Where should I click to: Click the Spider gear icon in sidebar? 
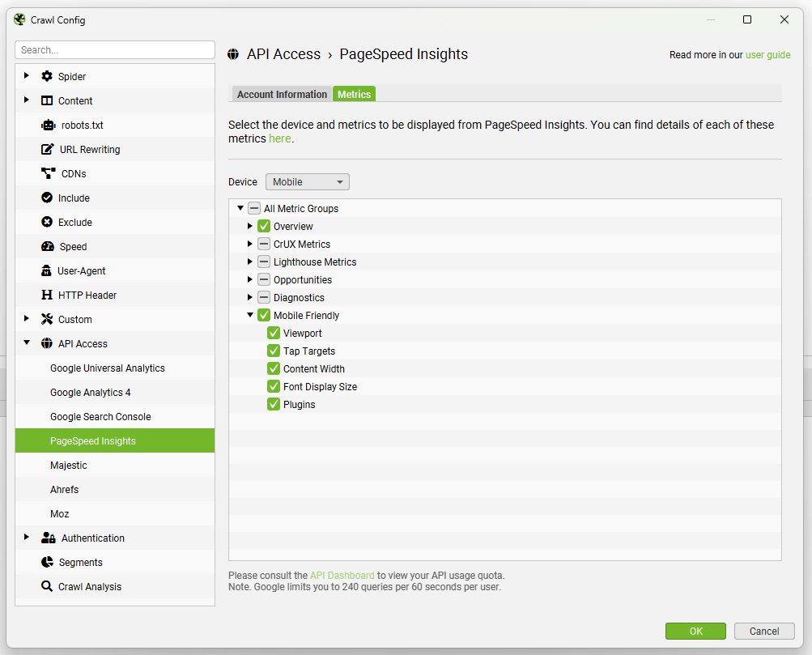click(x=46, y=76)
